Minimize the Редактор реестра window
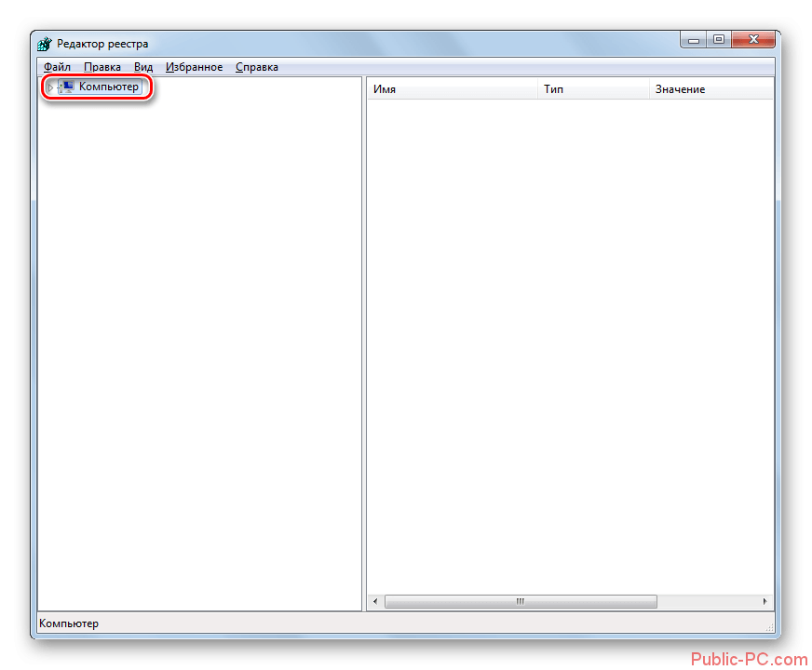 click(693, 39)
